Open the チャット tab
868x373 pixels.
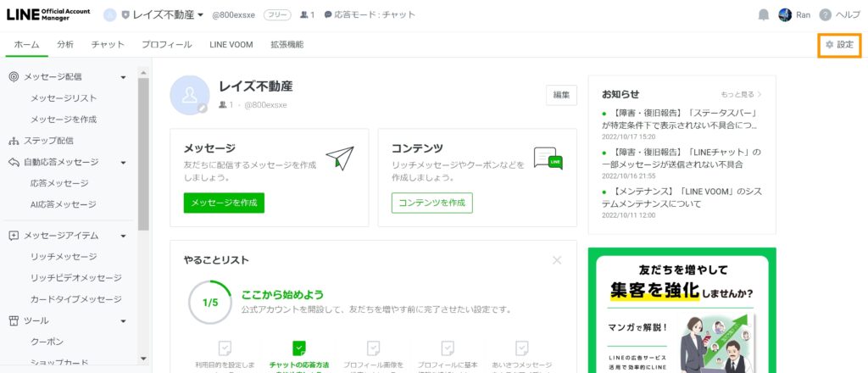point(108,45)
